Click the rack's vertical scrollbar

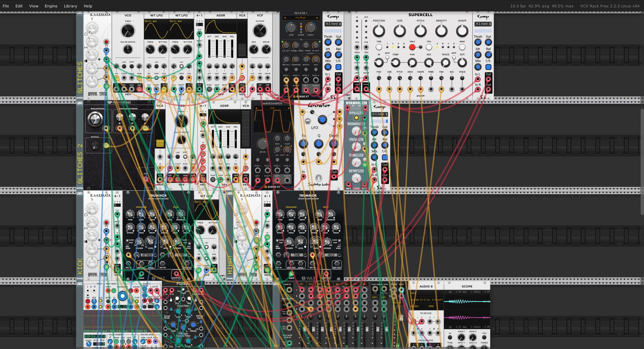[642, 161]
